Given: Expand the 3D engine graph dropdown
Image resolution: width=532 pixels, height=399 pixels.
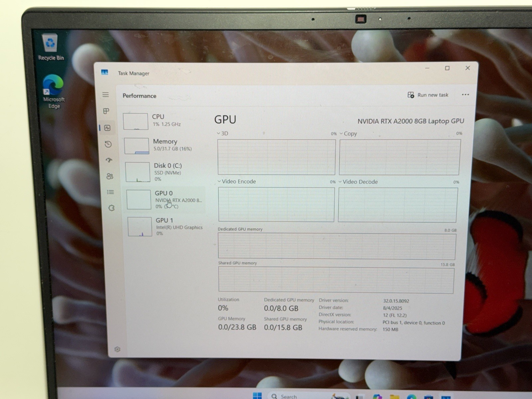Looking at the screenshot, I should tap(218, 133).
